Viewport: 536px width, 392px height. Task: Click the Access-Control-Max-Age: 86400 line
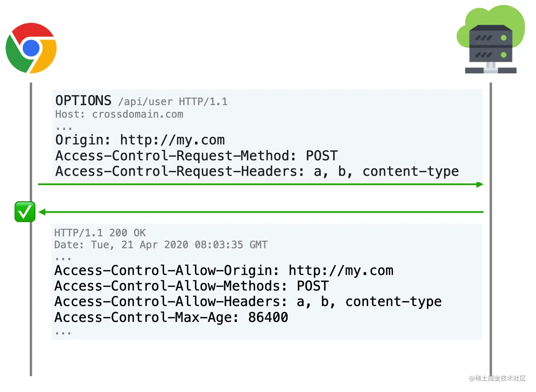pos(171,317)
